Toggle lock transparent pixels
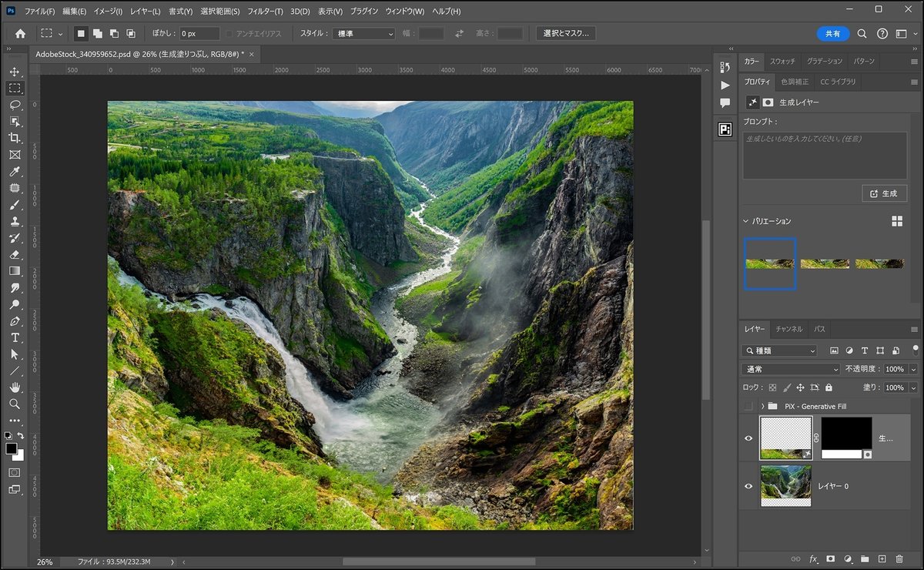The image size is (924, 570). pos(773,387)
